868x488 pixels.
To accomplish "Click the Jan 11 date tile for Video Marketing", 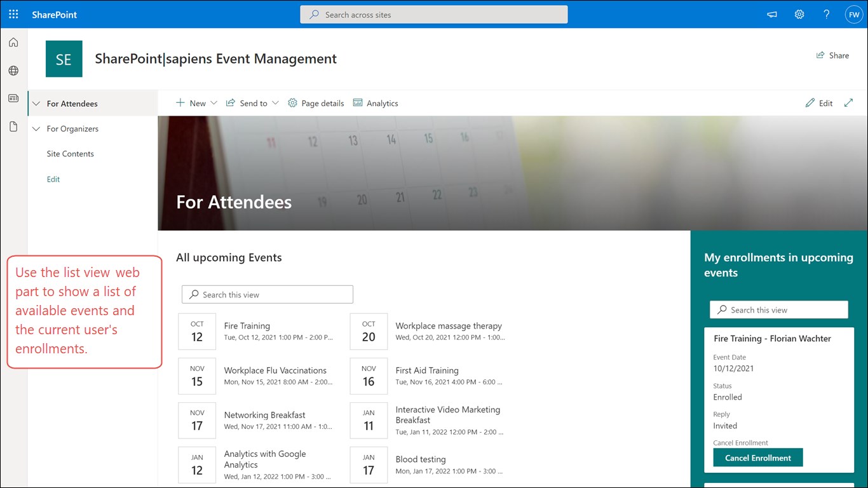I will 369,420.
